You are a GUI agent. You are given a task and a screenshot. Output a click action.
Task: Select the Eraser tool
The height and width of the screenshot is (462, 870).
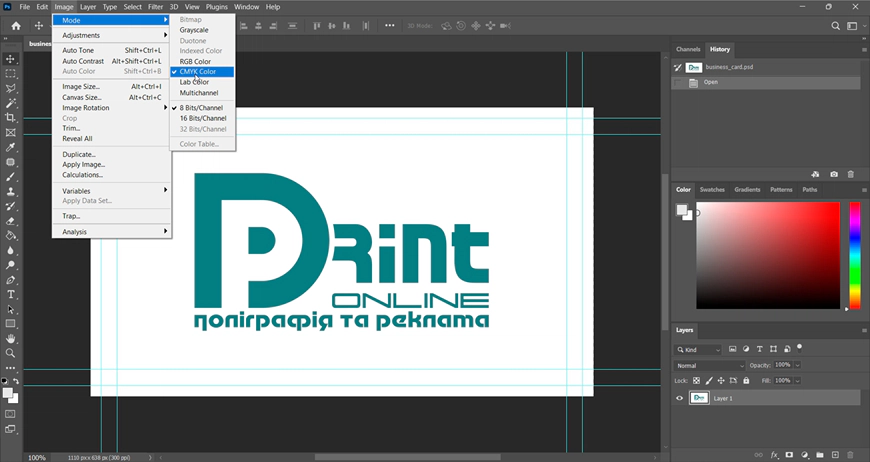[x=10, y=221]
